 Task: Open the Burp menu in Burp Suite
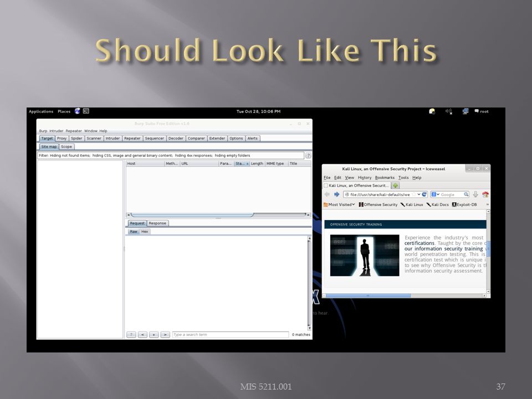click(x=43, y=131)
